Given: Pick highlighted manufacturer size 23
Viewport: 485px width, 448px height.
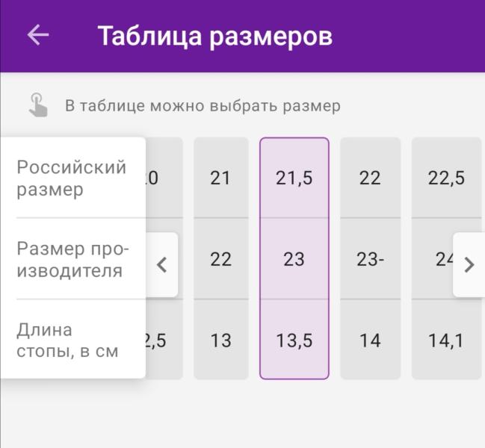Looking at the screenshot, I should pos(294,259).
